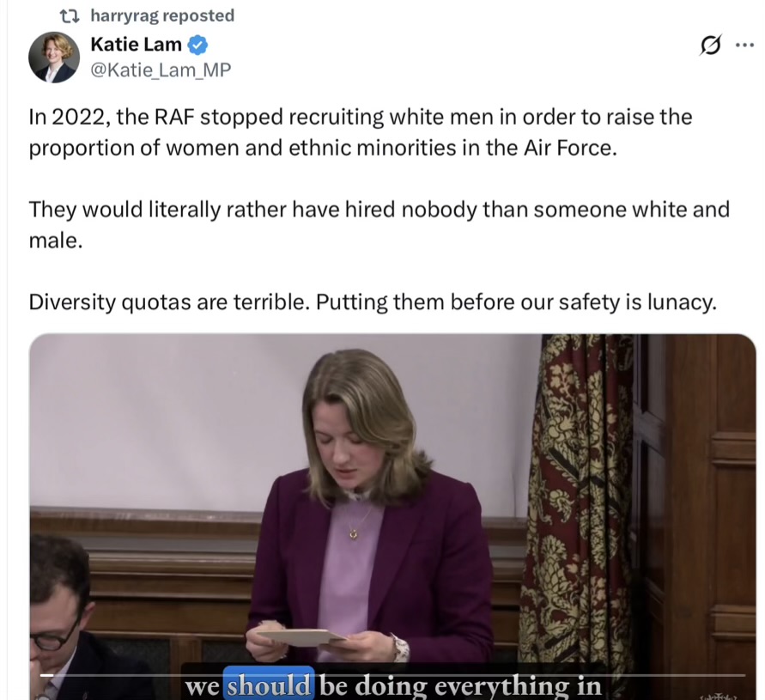
Task: Click the paragraph starting "They would literally rather"
Action: (379, 224)
